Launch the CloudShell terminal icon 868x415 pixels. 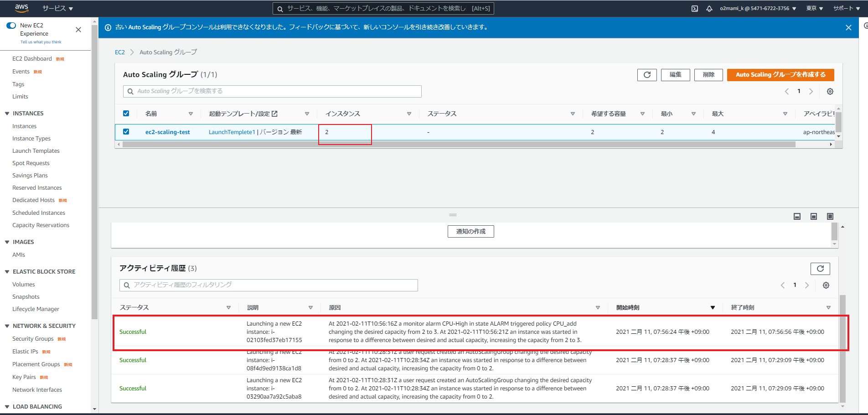695,9
